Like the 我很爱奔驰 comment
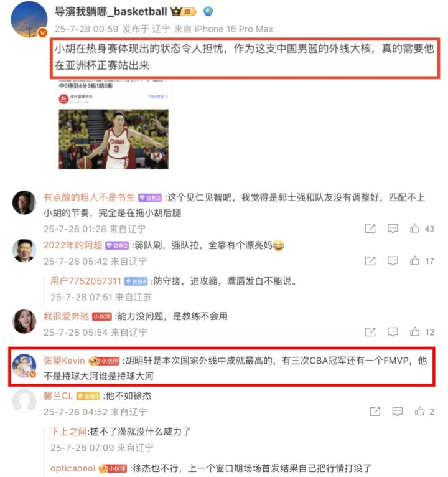 pyautogui.click(x=415, y=331)
